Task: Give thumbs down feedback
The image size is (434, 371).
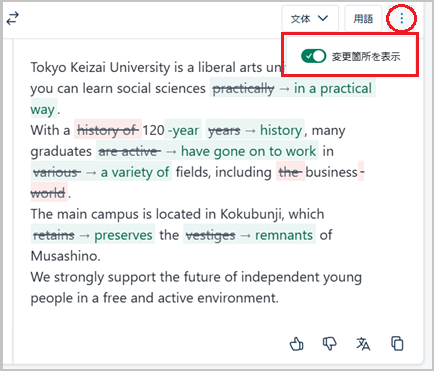Action: tap(329, 344)
